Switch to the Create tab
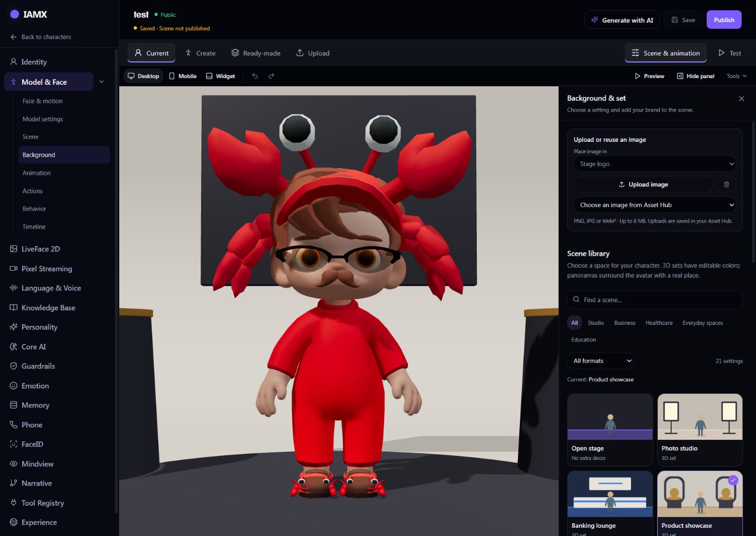The height and width of the screenshot is (536, 756). (201, 53)
